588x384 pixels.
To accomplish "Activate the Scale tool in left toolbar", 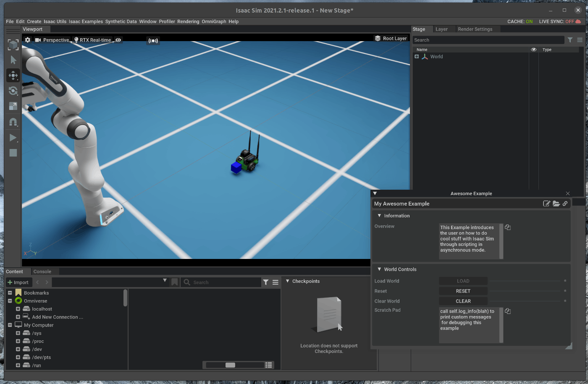I will (13, 106).
